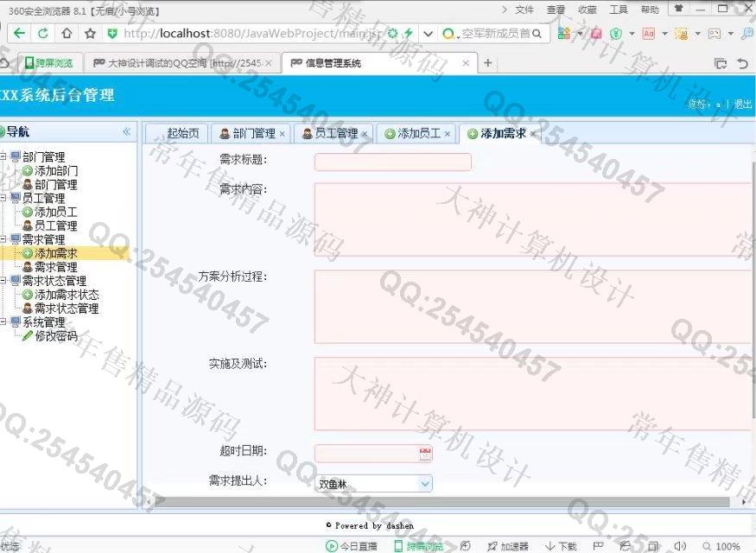Close the 添加需求 tab
This screenshot has width=756, height=553.
point(532,134)
